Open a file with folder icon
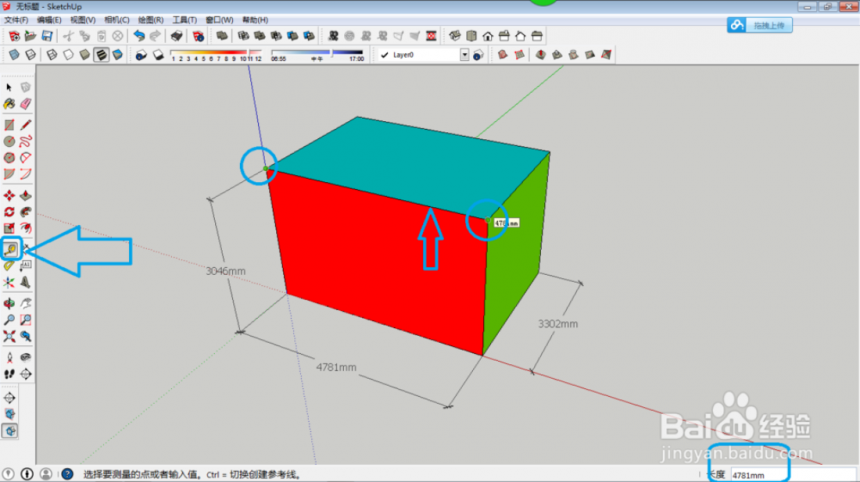This screenshot has width=860, height=482. pyautogui.click(x=31, y=36)
